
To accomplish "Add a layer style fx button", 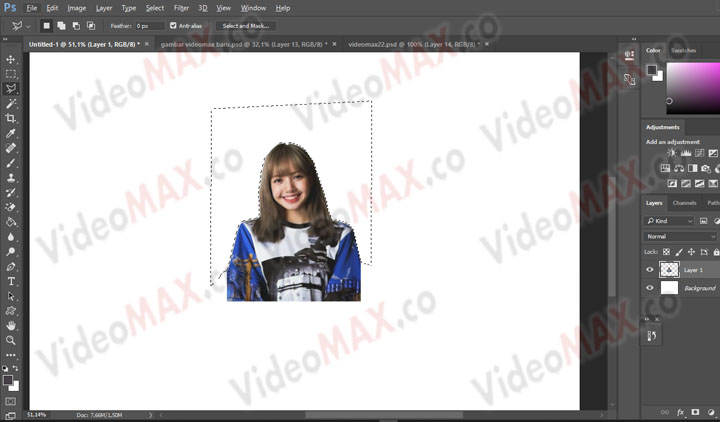I will click(x=680, y=412).
